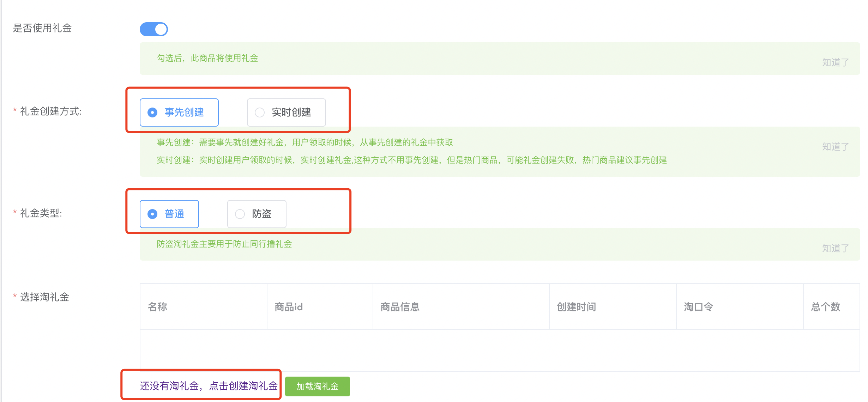Click the 淘口令 column header
The image size is (868, 402).
698,307
